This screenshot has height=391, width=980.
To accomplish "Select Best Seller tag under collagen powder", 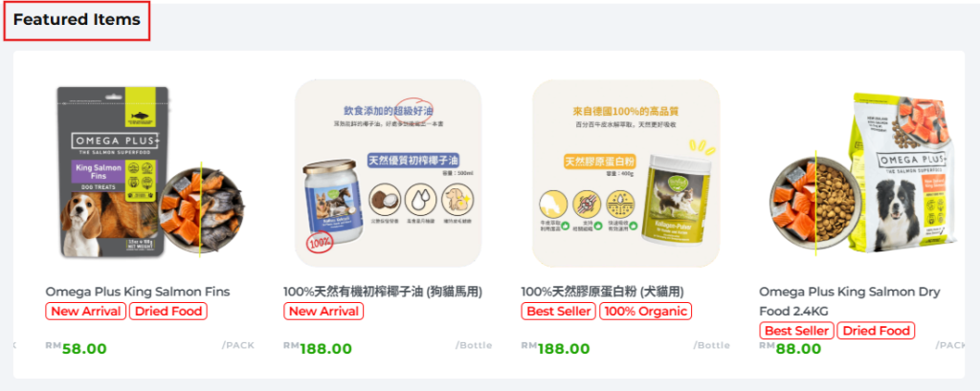I will click(x=559, y=311).
